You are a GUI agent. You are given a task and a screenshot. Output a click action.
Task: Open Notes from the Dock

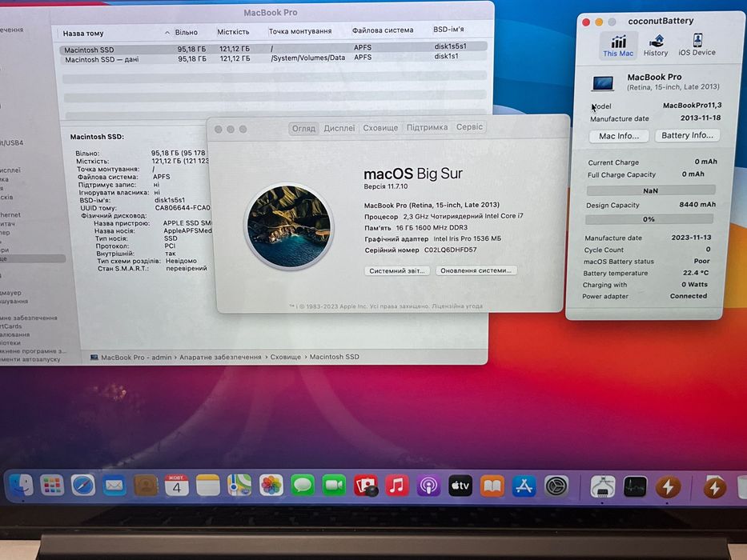[x=208, y=486]
